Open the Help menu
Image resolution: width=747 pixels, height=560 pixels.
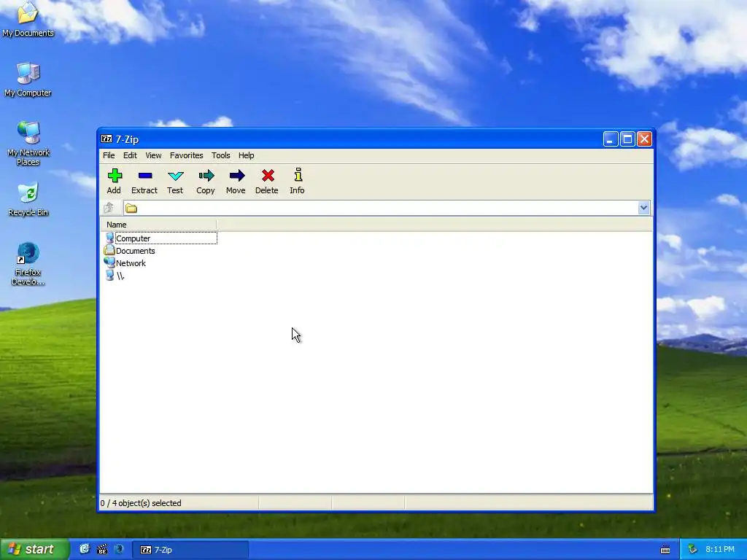(247, 155)
